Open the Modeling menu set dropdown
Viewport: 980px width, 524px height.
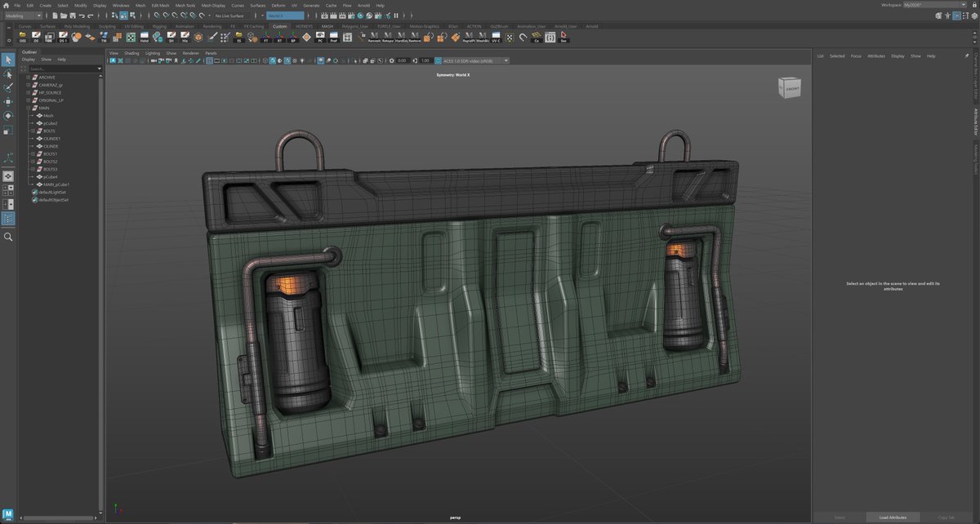pos(24,16)
